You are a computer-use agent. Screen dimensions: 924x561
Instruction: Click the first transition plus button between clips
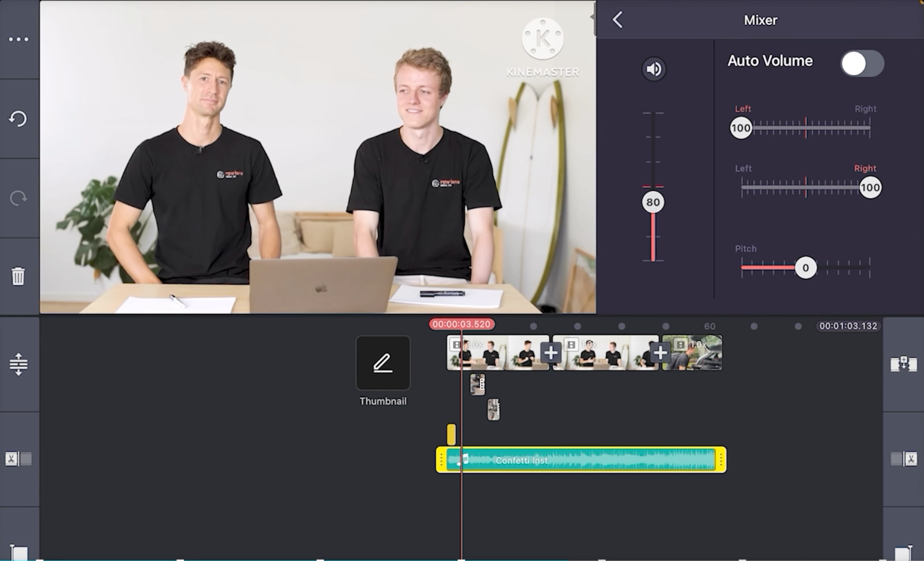(x=550, y=352)
